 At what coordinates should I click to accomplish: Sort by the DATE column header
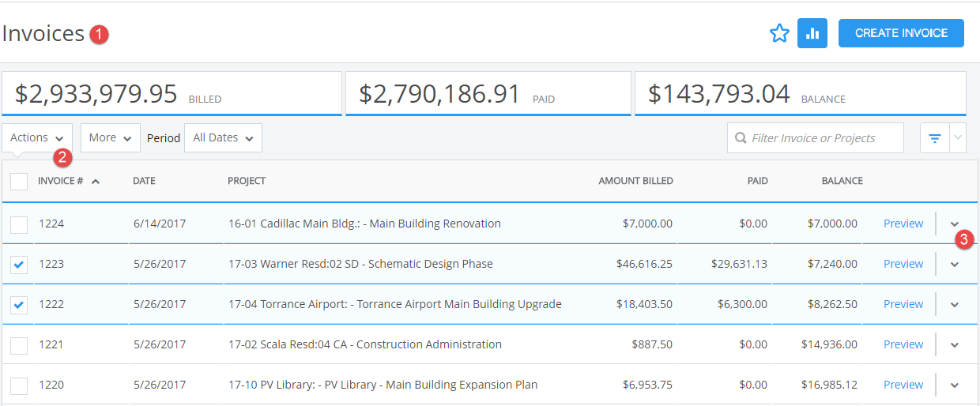144,181
